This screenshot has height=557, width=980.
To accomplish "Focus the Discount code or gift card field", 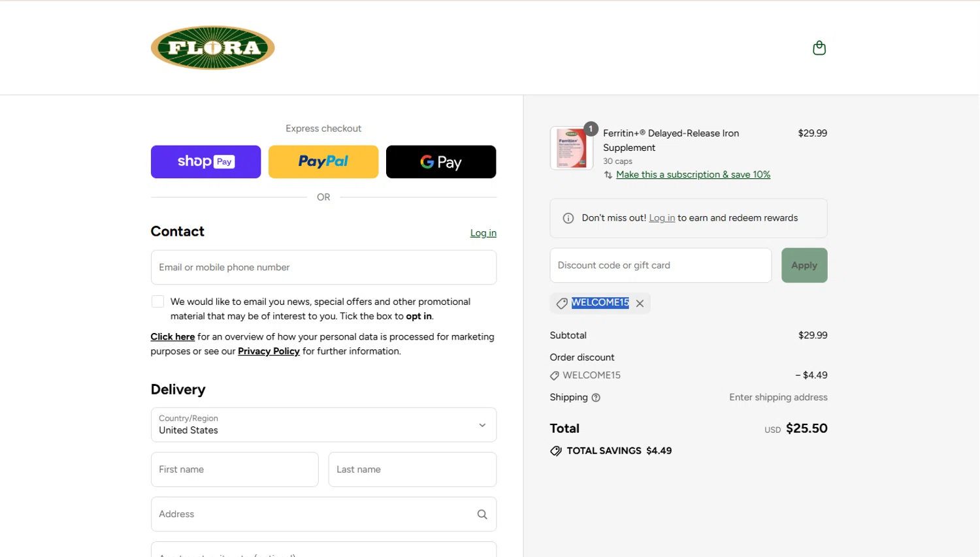I will coord(661,265).
